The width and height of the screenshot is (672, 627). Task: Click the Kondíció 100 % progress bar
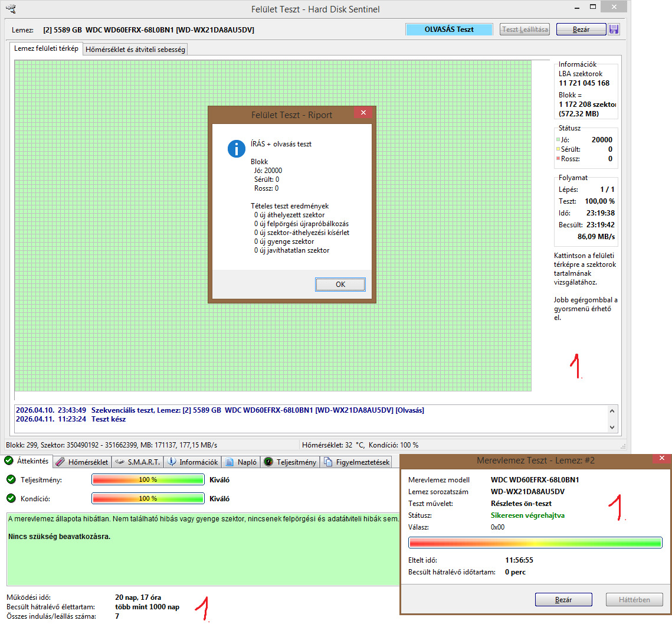tap(148, 498)
